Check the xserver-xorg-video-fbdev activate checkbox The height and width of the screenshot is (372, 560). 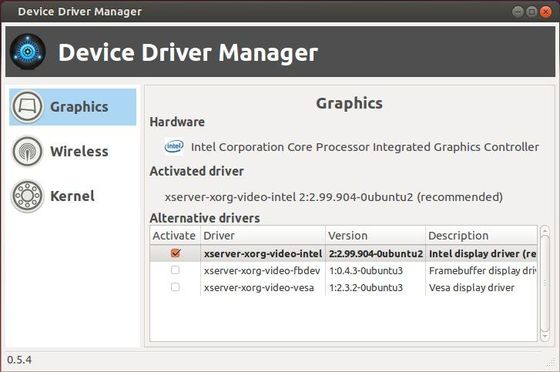(x=175, y=270)
